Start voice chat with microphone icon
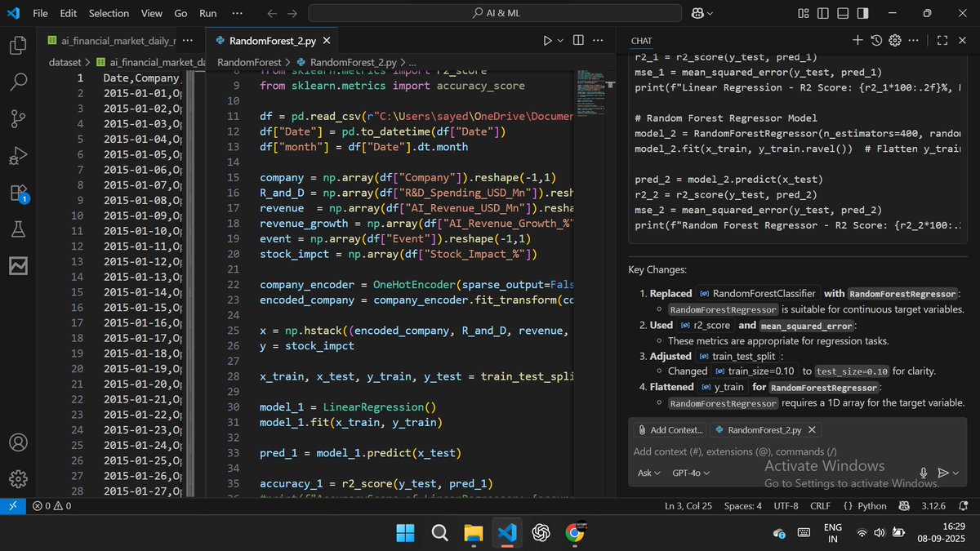The image size is (980, 551). pyautogui.click(x=924, y=473)
